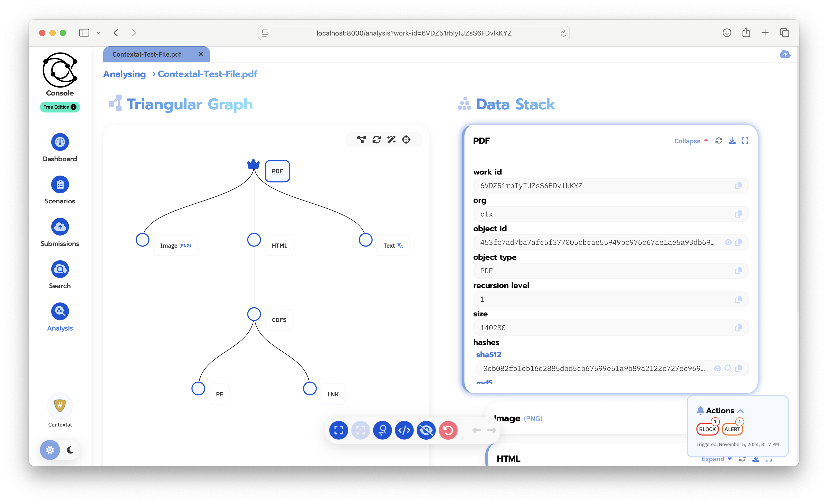Click the red reset button in bottom toolbar

[448, 430]
